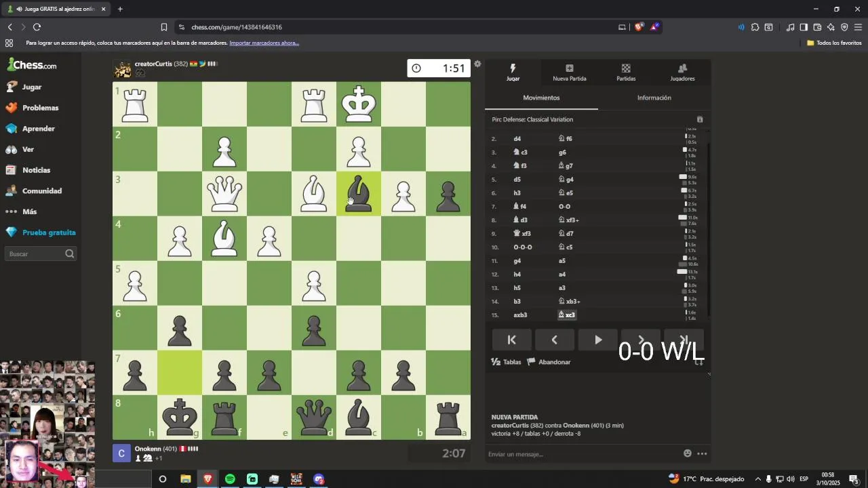Select the black pawn on a3
The image size is (868, 488).
448,194
